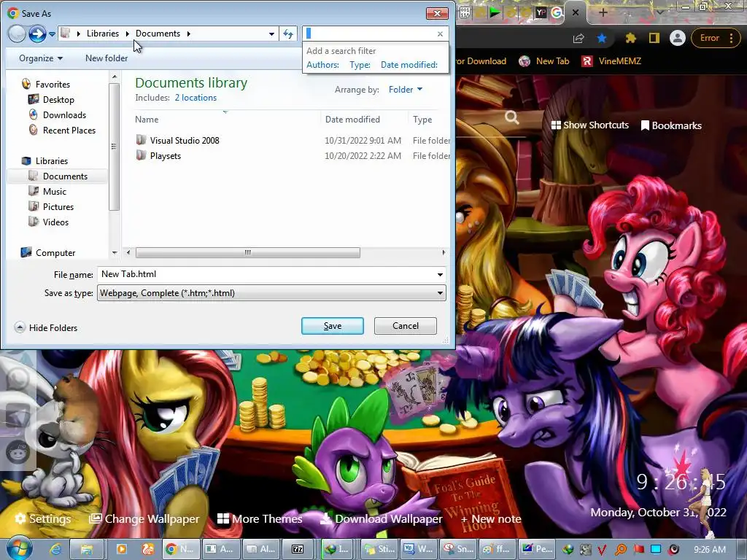Click Download Wallpaper
The height and width of the screenshot is (560, 747).
[x=381, y=518]
